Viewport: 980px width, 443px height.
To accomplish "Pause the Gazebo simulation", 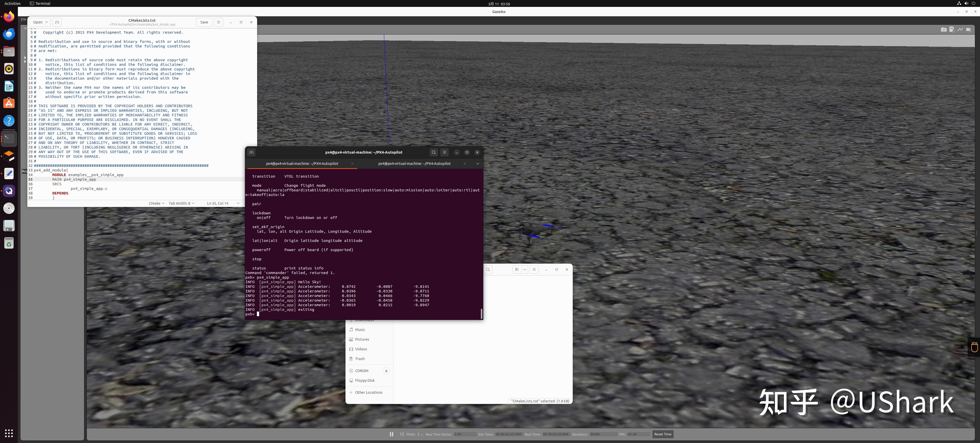I will [x=391, y=434].
